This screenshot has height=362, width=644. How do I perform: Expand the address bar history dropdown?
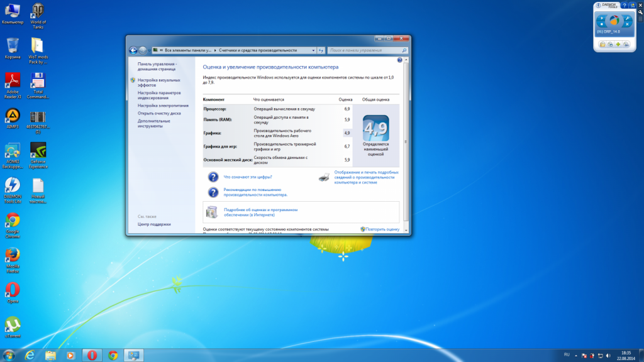point(313,50)
